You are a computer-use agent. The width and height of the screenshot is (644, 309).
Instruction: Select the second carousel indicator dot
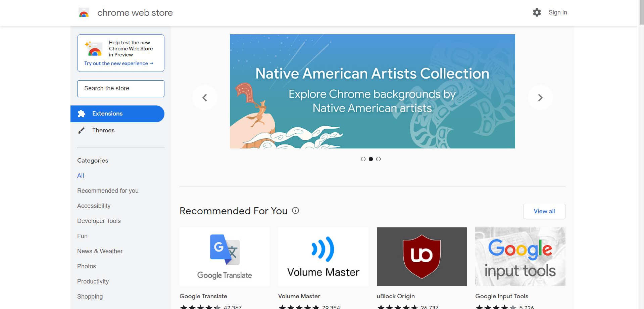pos(371,159)
